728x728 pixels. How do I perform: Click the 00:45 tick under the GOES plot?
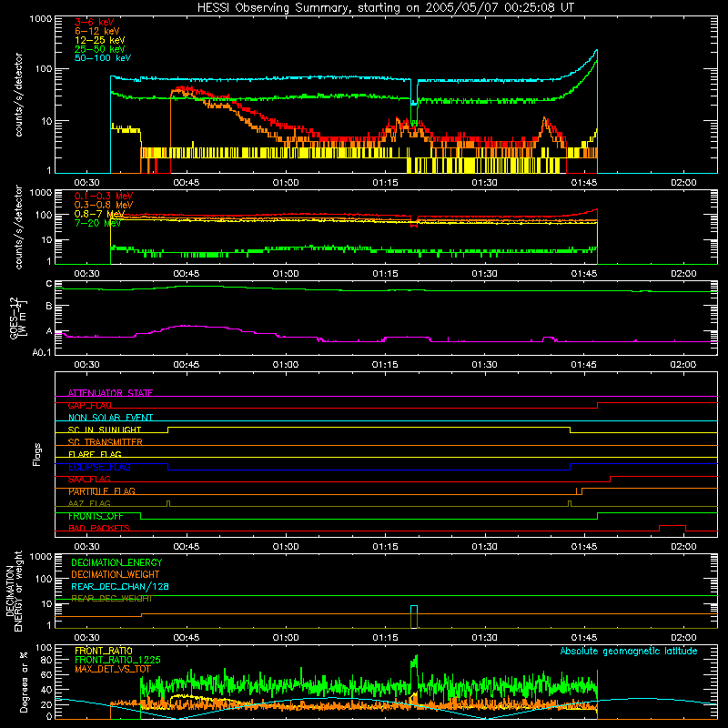point(187,365)
